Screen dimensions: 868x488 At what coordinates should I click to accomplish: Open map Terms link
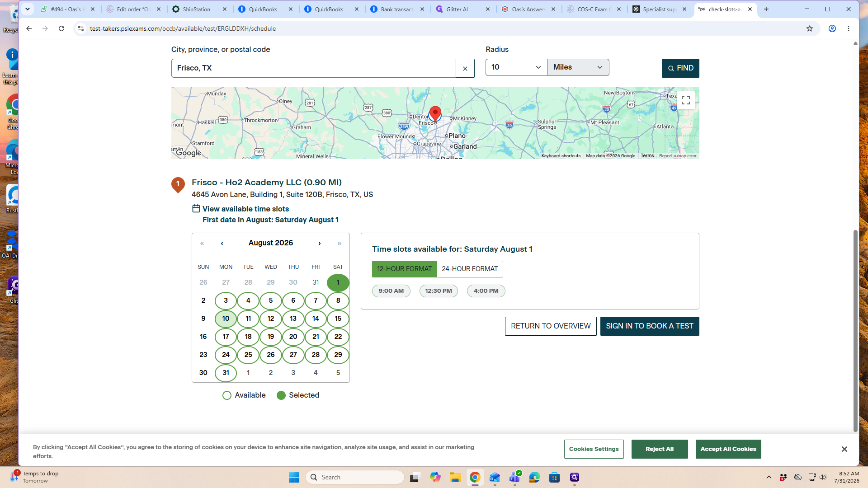pyautogui.click(x=647, y=156)
